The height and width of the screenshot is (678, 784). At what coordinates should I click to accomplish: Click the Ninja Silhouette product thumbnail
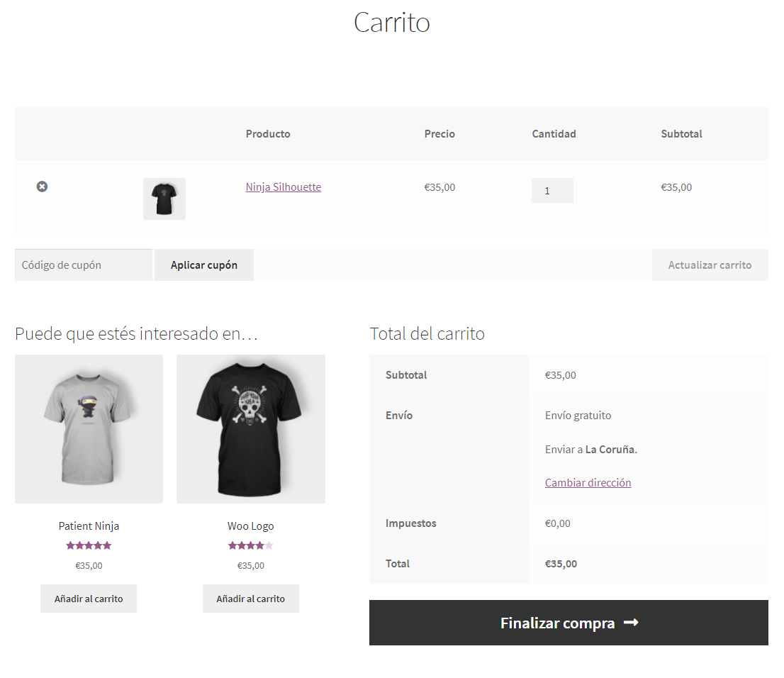pyautogui.click(x=164, y=199)
